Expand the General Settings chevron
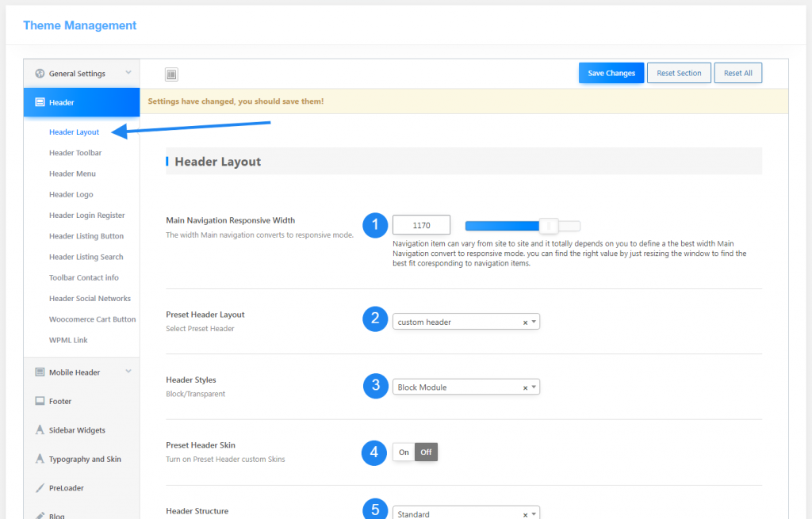This screenshot has width=812, height=519. 128,73
